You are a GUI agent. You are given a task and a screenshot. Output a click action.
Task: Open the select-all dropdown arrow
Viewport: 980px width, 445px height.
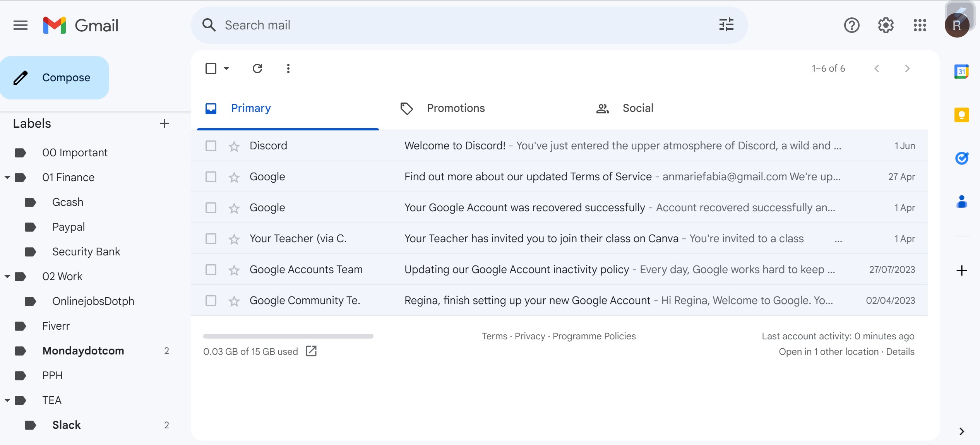coord(227,68)
